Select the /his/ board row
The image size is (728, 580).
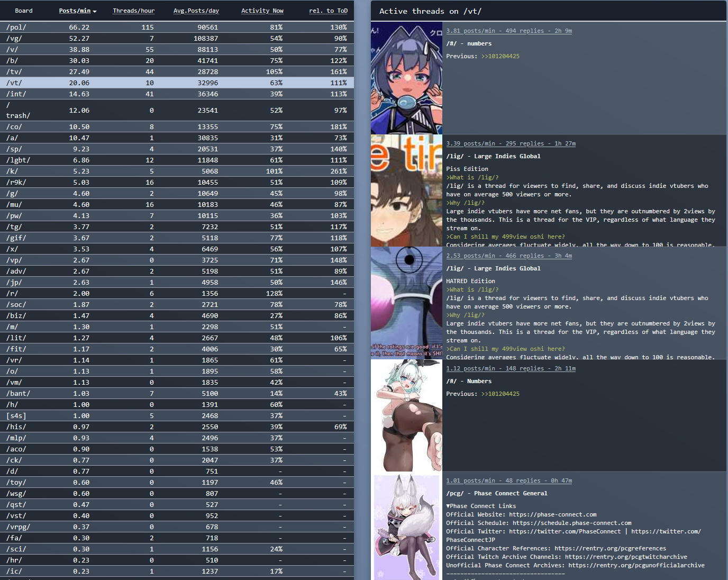(177, 427)
